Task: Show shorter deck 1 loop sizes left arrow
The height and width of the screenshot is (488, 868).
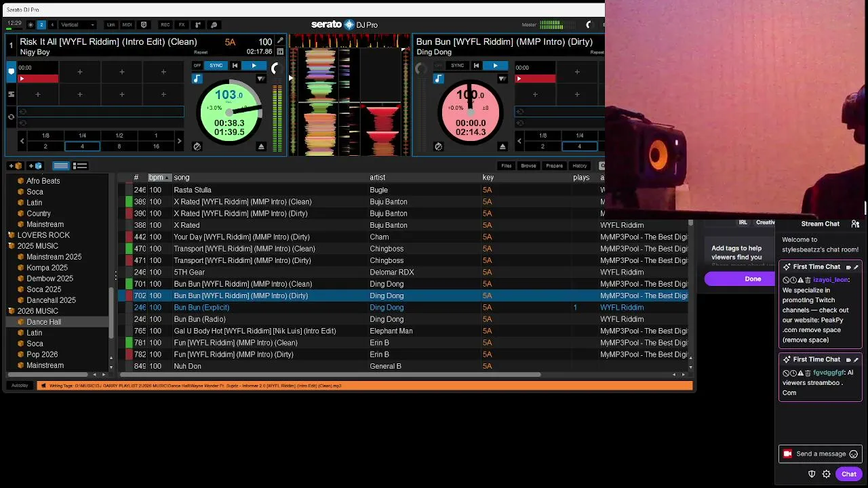Action: [22, 141]
